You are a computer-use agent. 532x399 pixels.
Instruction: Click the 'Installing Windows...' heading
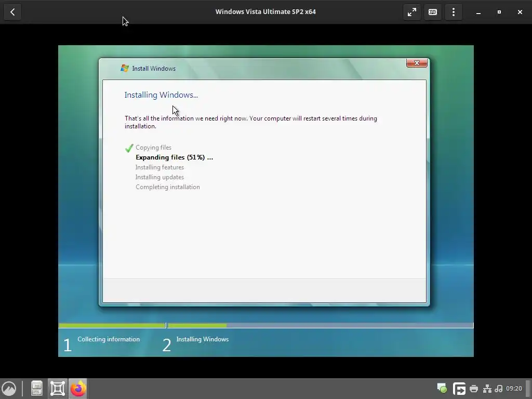(x=161, y=95)
